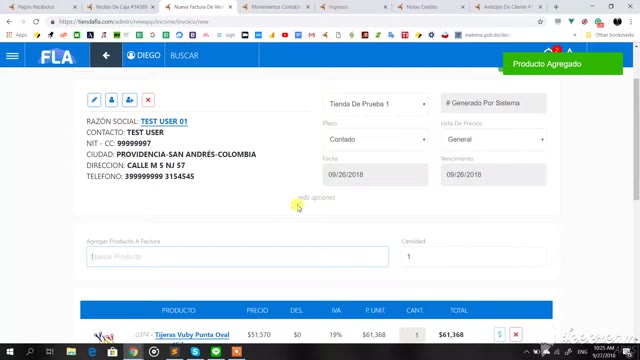Image resolution: width=640 pixels, height=360 pixels.
Task: Open Lista De Precios General dropdown
Action: click(x=493, y=139)
